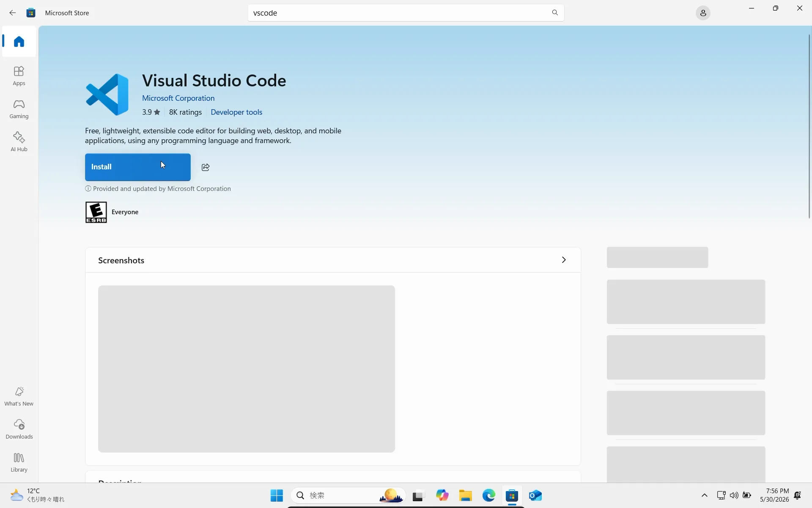Screen dimensions: 812x508
Task: Go back using the back arrow
Action: tap(13, 13)
